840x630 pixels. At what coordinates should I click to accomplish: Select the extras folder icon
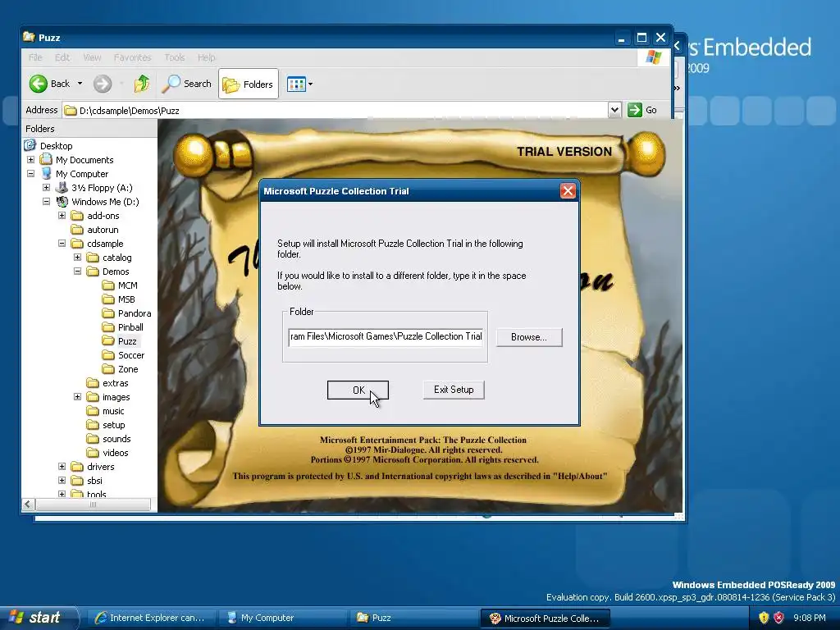pos(93,383)
